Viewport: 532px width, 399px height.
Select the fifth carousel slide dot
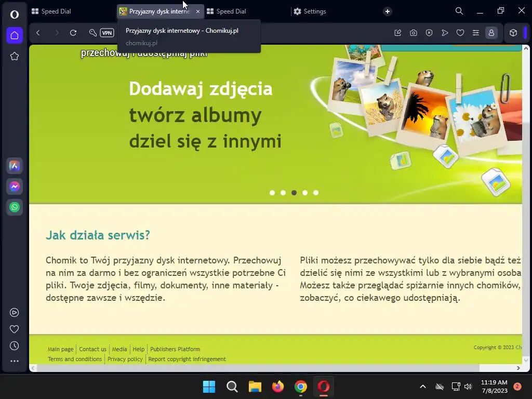pyautogui.click(x=316, y=193)
